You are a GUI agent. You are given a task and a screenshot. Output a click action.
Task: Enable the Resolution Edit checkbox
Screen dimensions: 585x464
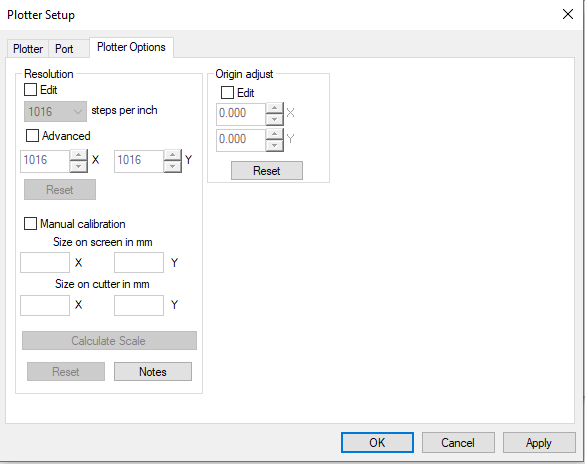(x=30, y=90)
